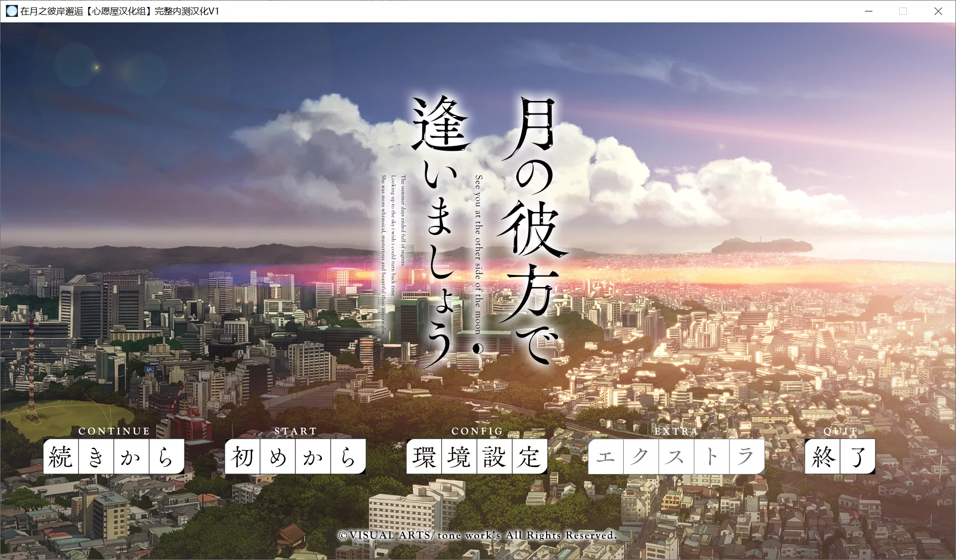956x560 pixels.
Task: Minimize the game window
Action: (x=869, y=11)
